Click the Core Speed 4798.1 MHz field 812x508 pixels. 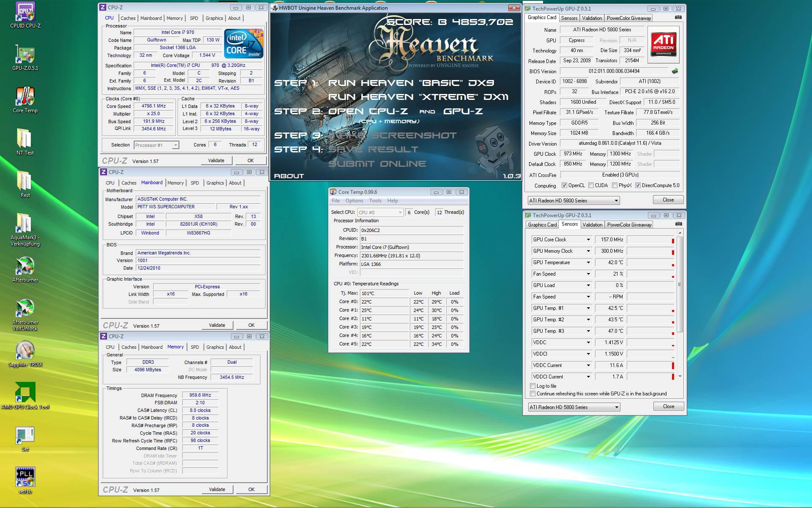pyautogui.click(x=154, y=106)
